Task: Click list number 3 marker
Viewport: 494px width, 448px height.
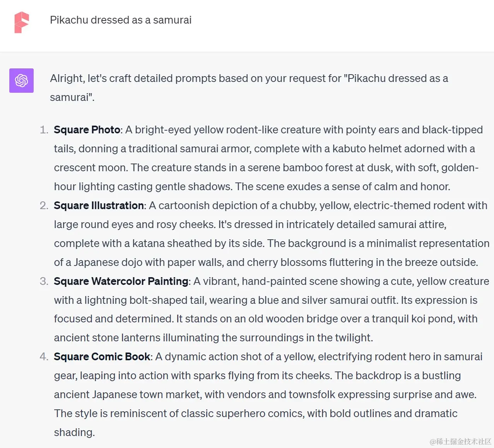Action: [x=44, y=281]
